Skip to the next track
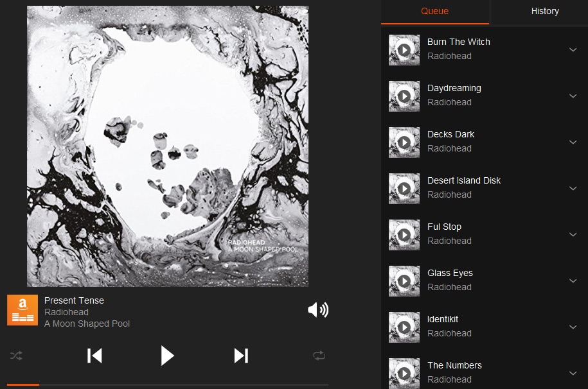This screenshot has width=588, height=389. pos(241,356)
